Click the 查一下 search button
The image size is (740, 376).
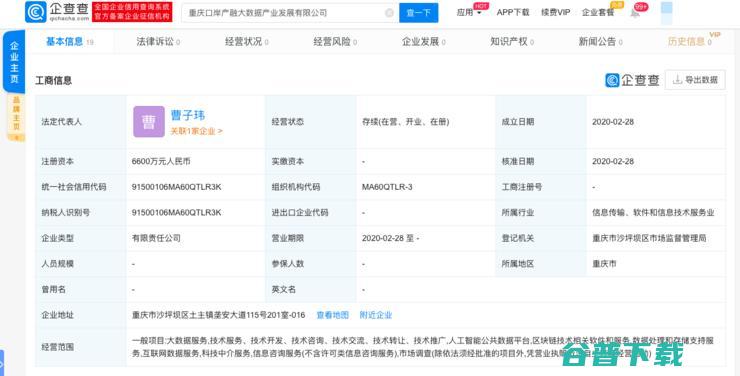[418, 13]
